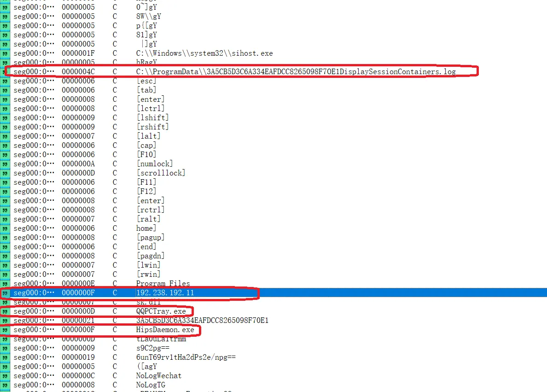
Task: Click the string icon next to QQPCTray.exe
Action: point(5,311)
